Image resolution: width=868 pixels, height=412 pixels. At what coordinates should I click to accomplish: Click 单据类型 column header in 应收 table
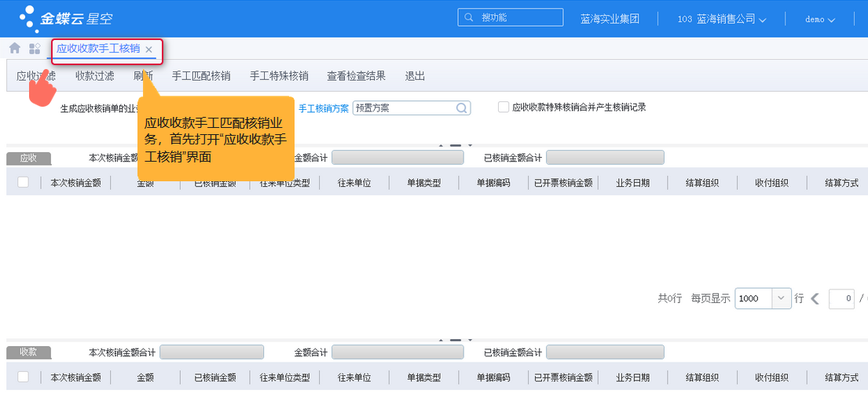424,183
